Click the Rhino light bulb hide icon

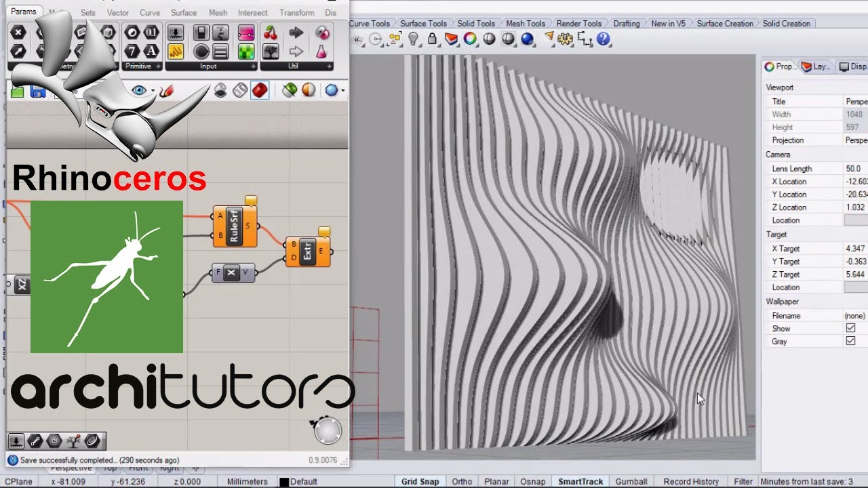point(413,39)
